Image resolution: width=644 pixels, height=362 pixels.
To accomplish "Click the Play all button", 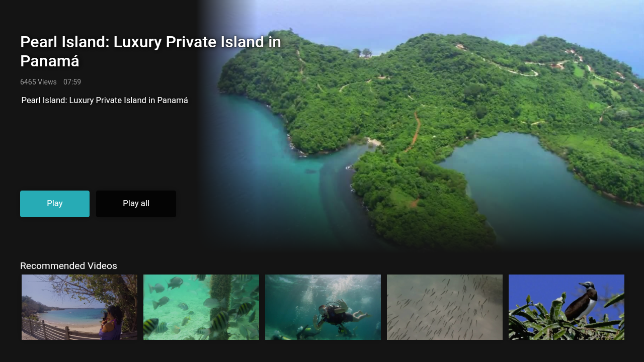I will coord(136,204).
